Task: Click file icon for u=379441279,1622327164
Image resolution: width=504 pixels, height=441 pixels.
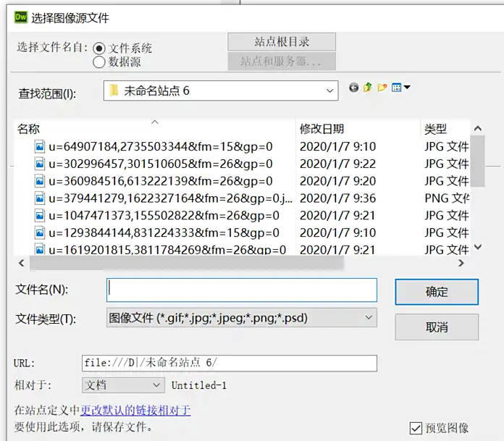Action: (x=40, y=198)
